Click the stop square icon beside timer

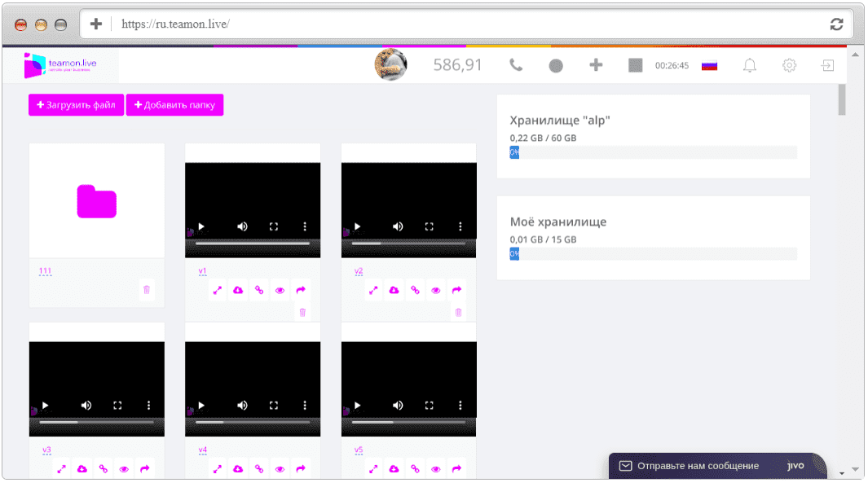(636, 65)
